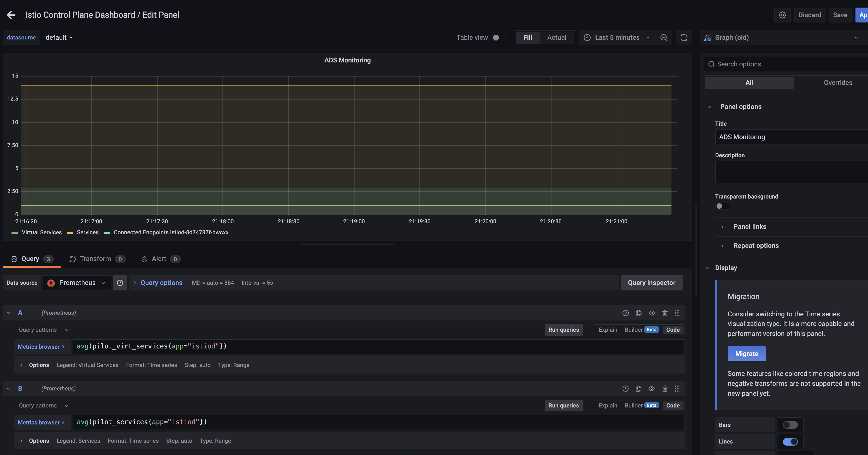
Task: Click the refresh dashboard icon
Action: click(684, 37)
